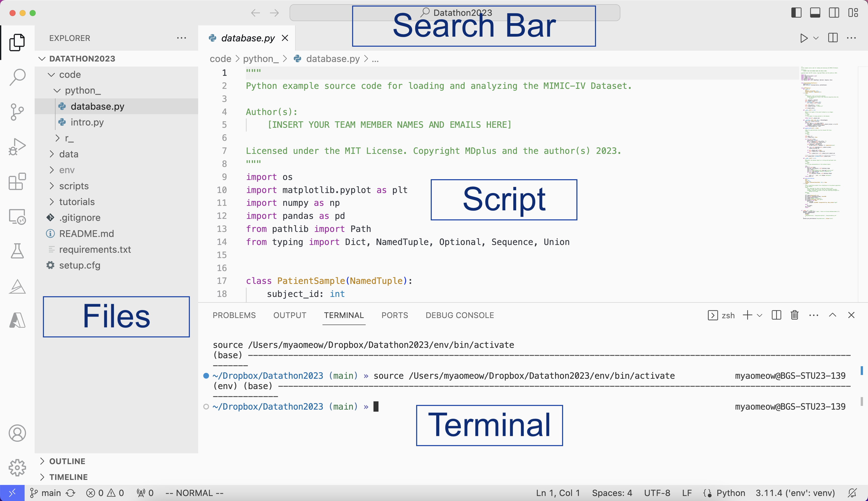This screenshot has width=868, height=501.
Task: Expand the data folder
Action: pos(69,154)
